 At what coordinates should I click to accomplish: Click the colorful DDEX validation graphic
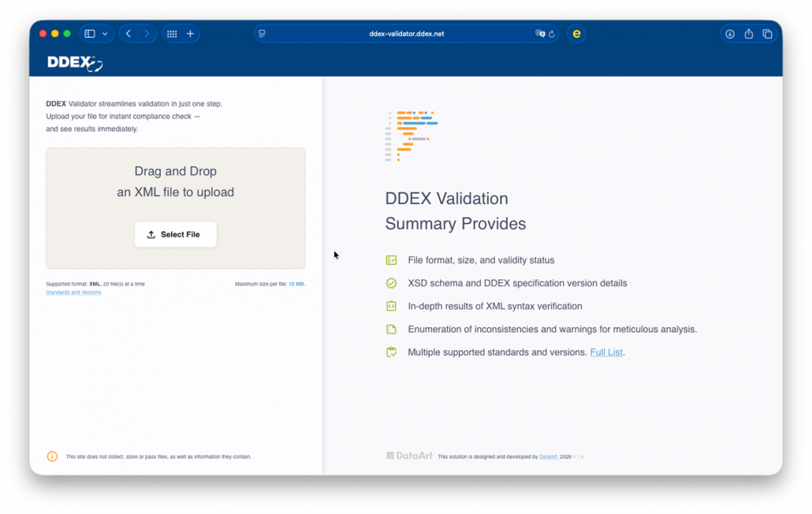point(412,134)
